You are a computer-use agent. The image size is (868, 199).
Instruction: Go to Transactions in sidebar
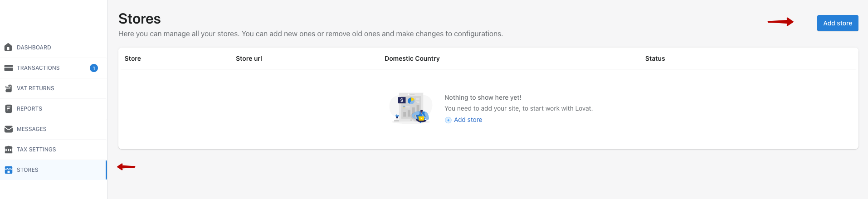click(53, 68)
